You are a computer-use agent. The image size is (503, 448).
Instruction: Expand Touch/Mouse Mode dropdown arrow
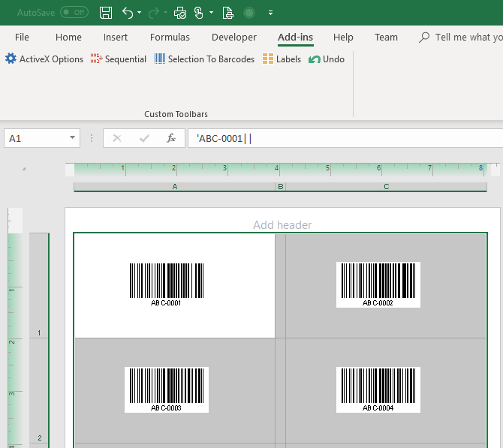[x=212, y=13]
